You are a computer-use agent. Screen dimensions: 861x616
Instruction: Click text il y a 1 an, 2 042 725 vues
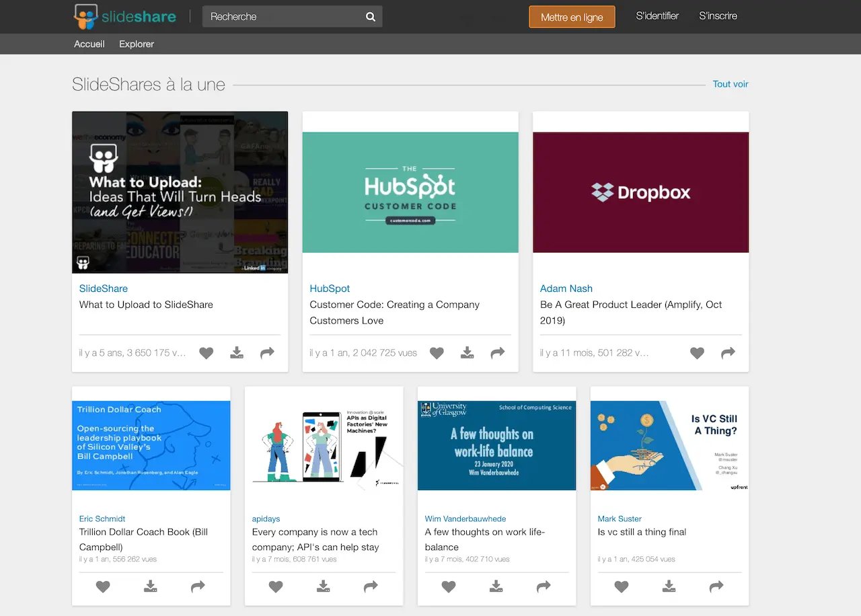coord(363,353)
